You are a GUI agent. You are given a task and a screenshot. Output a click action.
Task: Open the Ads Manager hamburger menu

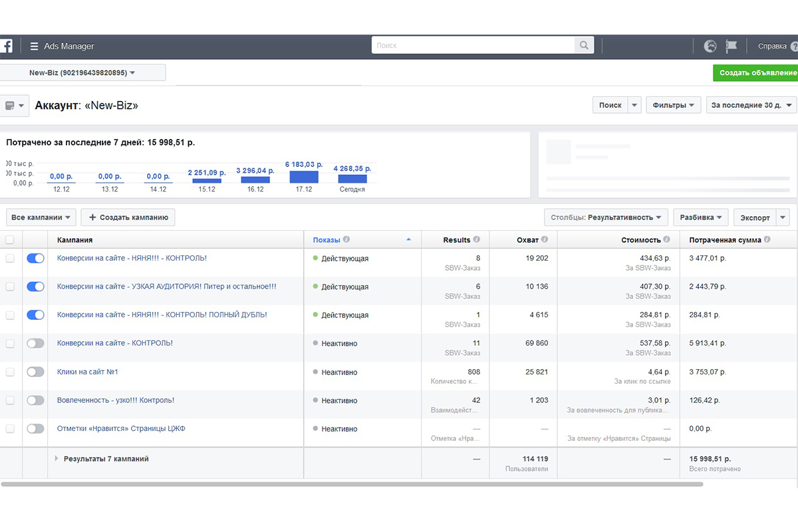[35, 47]
